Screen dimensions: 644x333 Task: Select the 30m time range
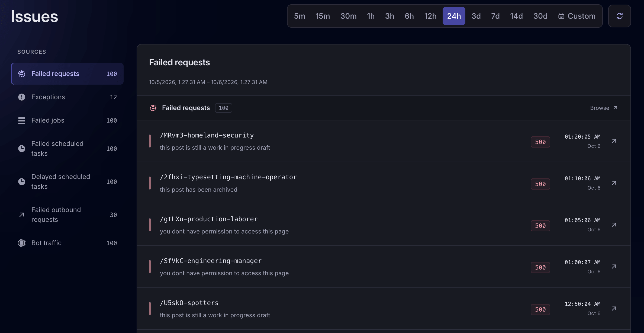point(348,16)
